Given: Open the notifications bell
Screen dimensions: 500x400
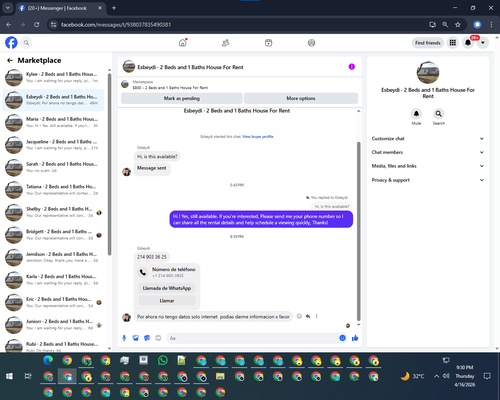Looking at the screenshot, I should [x=468, y=43].
